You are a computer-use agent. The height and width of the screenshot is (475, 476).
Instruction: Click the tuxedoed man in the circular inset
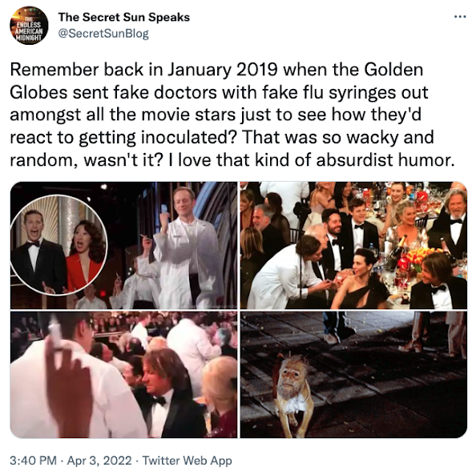pos(38,252)
